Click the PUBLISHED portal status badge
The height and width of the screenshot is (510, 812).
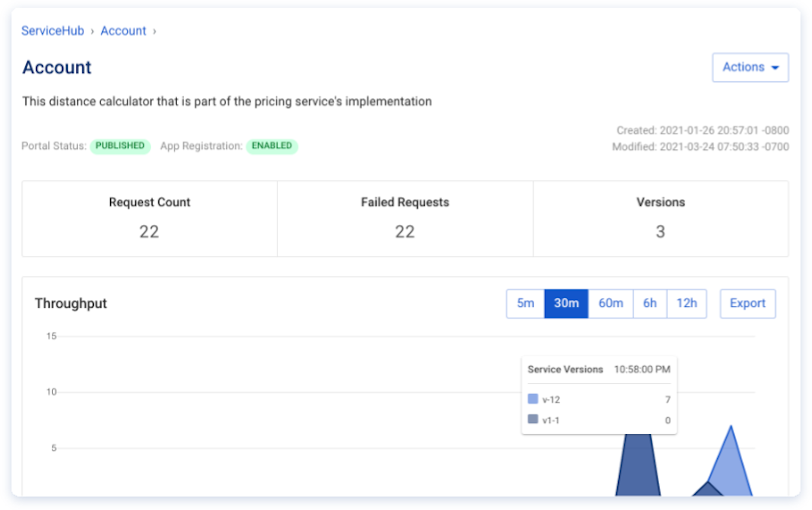[120, 146]
